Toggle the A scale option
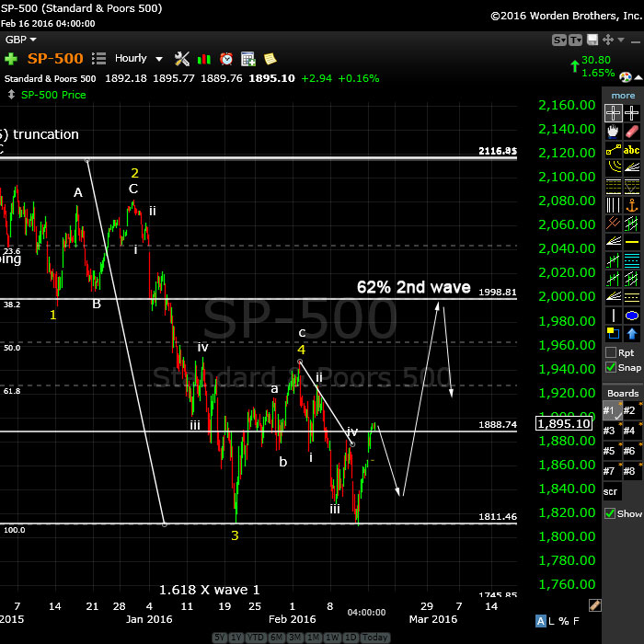Screen dimensions: 644x644 pos(541,621)
